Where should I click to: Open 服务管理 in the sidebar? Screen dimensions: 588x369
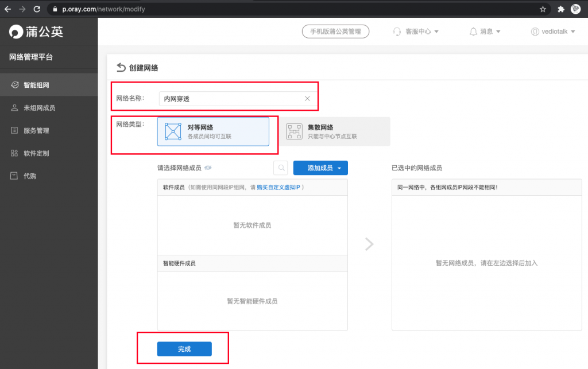pyautogui.click(x=36, y=131)
